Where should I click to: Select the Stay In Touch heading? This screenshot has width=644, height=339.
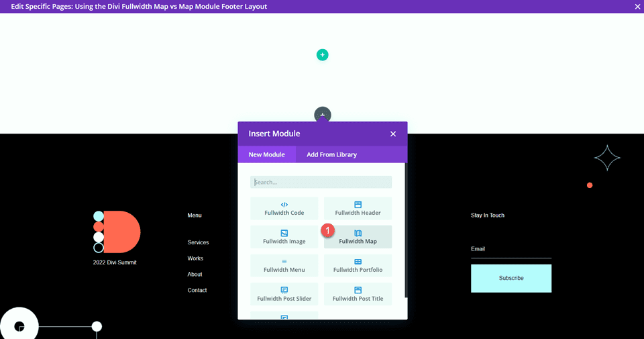pyautogui.click(x=488, y=215)
